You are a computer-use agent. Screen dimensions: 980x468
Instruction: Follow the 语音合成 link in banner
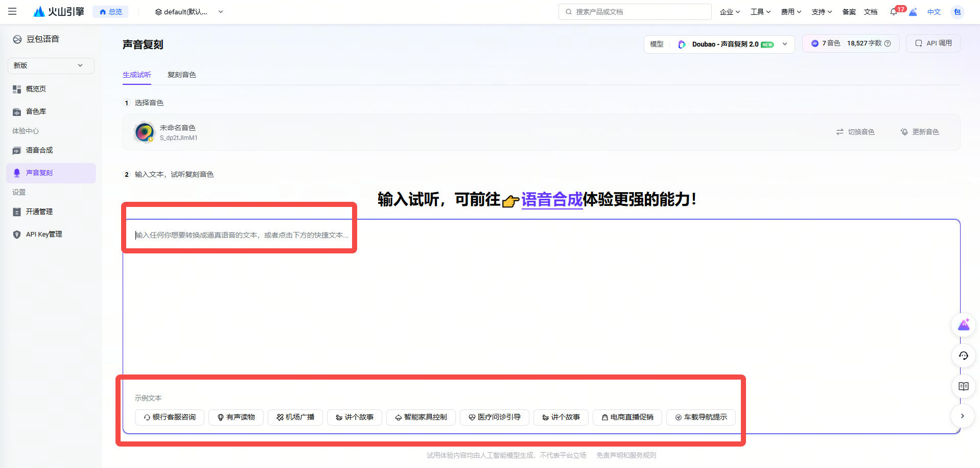click(552, 199)
